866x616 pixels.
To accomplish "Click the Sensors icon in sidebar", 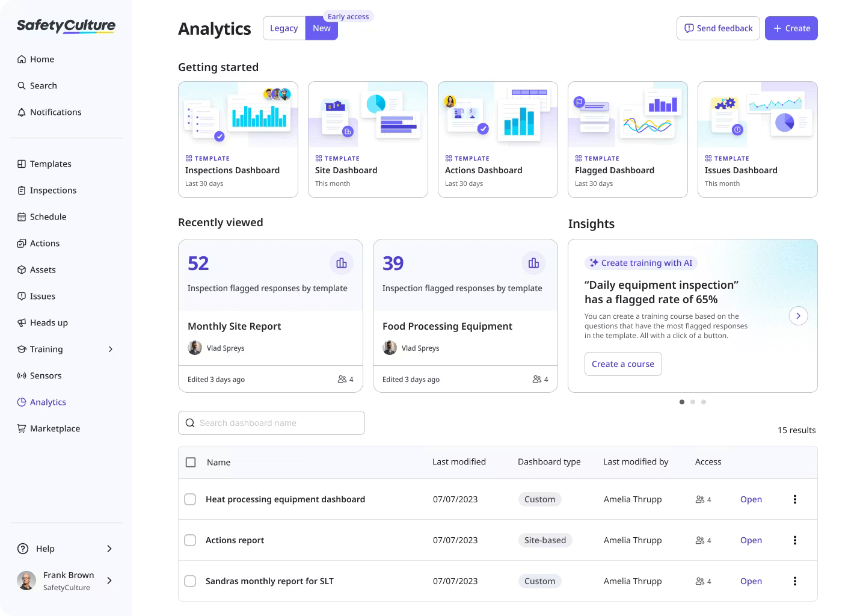I will (22, 375).
